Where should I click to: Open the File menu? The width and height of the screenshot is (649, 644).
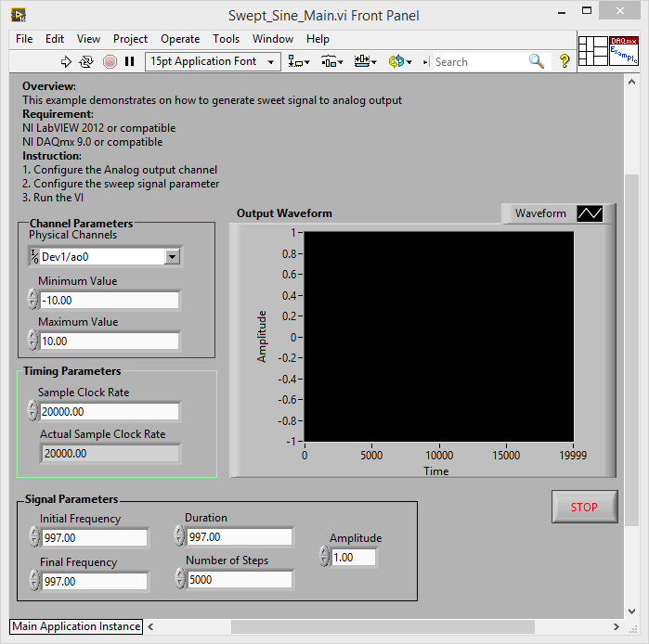[24, 39]
